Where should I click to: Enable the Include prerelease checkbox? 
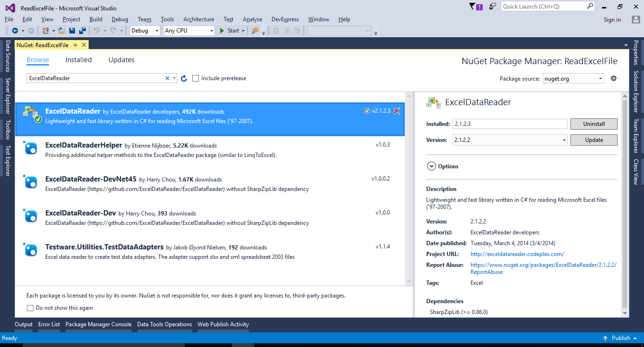(x=196, y=78)
